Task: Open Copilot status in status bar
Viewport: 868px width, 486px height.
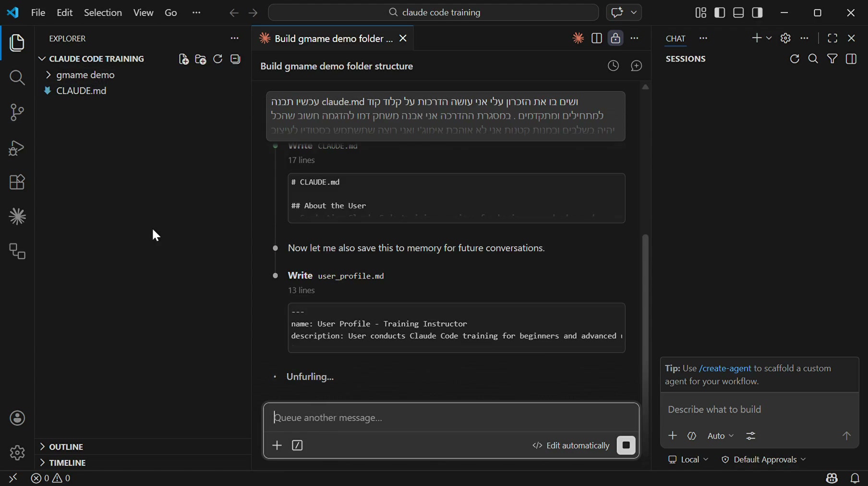Action: click(832, 478)
